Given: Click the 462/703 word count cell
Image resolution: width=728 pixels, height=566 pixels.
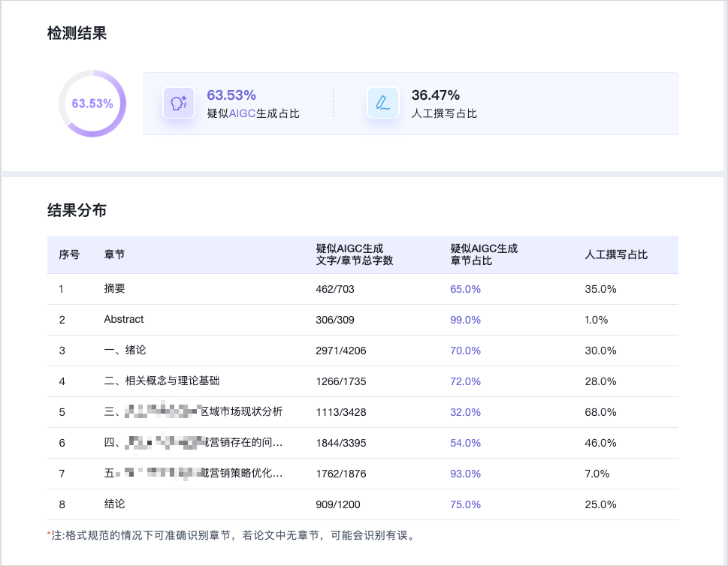Looking at the screenshot, I should tap(335, 289).
